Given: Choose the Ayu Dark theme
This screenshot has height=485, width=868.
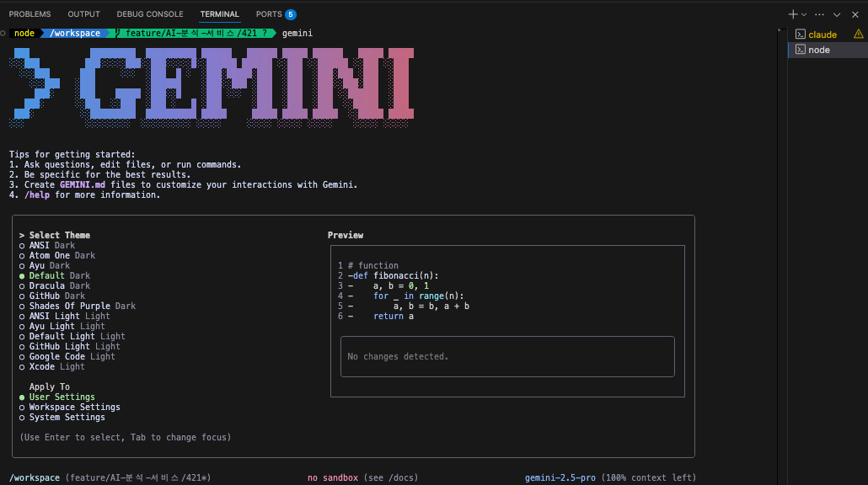Looking at the screenshot, I should 45,265.
